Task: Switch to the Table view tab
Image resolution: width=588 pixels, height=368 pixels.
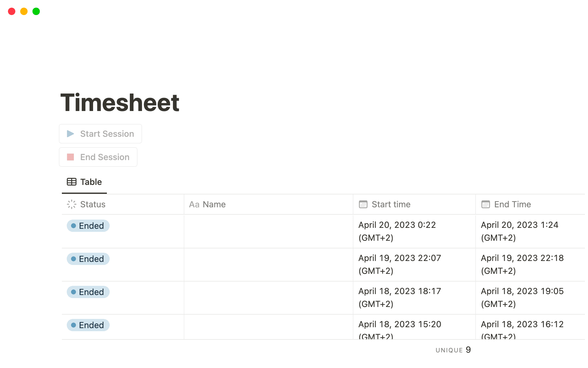Action: point(84,182)
